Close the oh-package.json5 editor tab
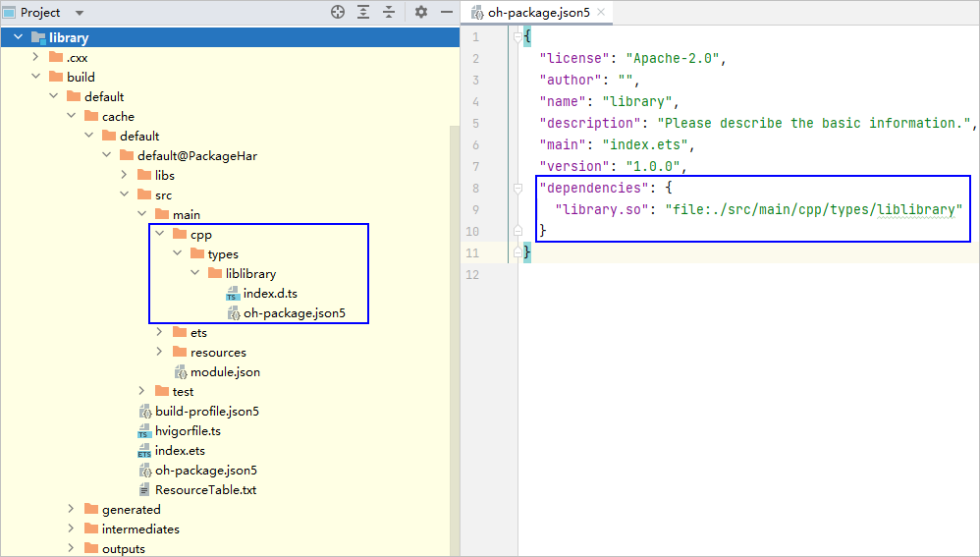The image size is (980, 557). point(601,13)
